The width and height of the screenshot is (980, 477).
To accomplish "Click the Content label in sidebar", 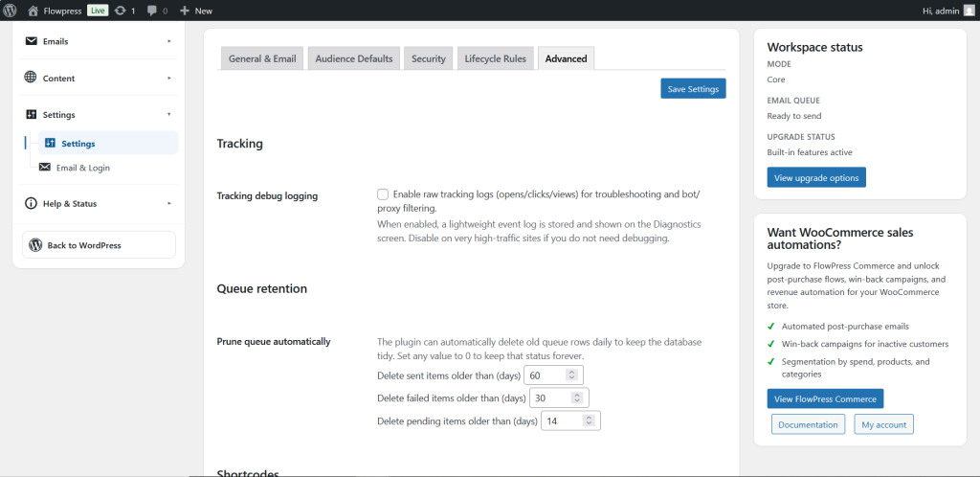I will pos(58,79).
